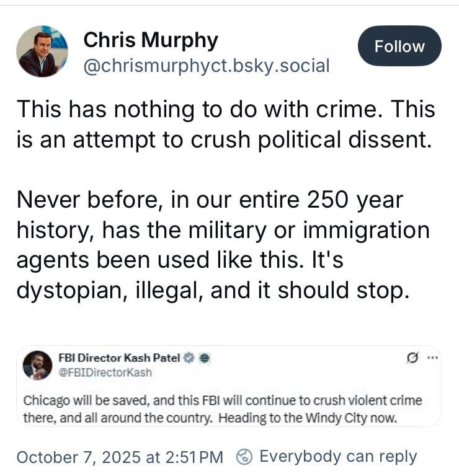This screenshot has width=459, height=476.
Task: Click Kash Patel's avatar in quoted post
Action: 37,365
